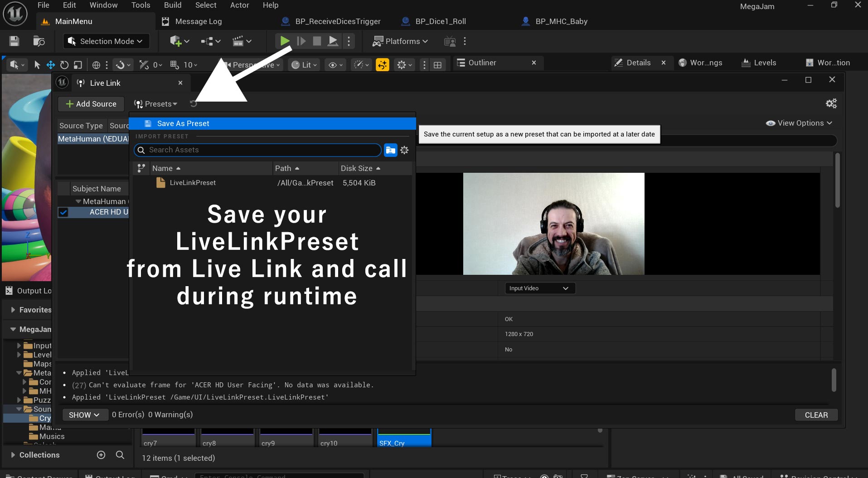868x478 pixels.
Task: Click the Live Link settings gear icon
Action: coord(831,104)
